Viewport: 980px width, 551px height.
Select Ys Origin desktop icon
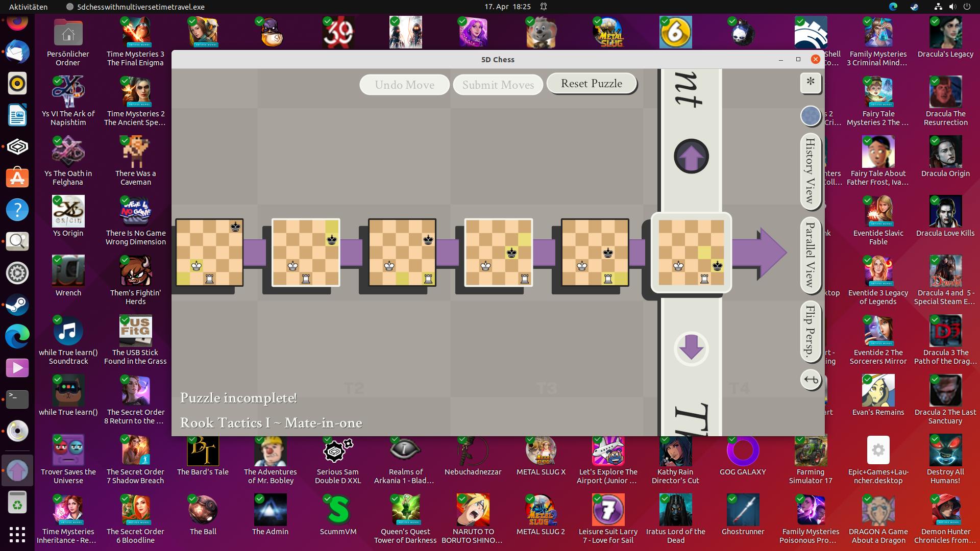(68, 217)
